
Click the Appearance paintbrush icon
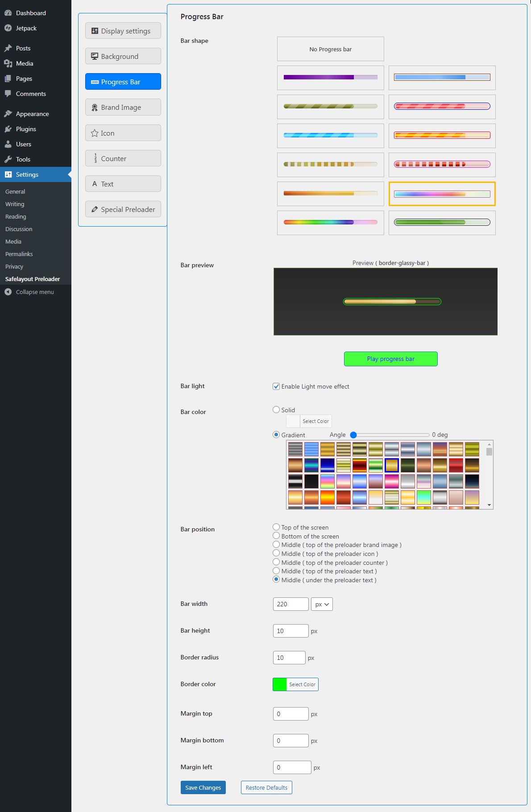pos(8,114)
